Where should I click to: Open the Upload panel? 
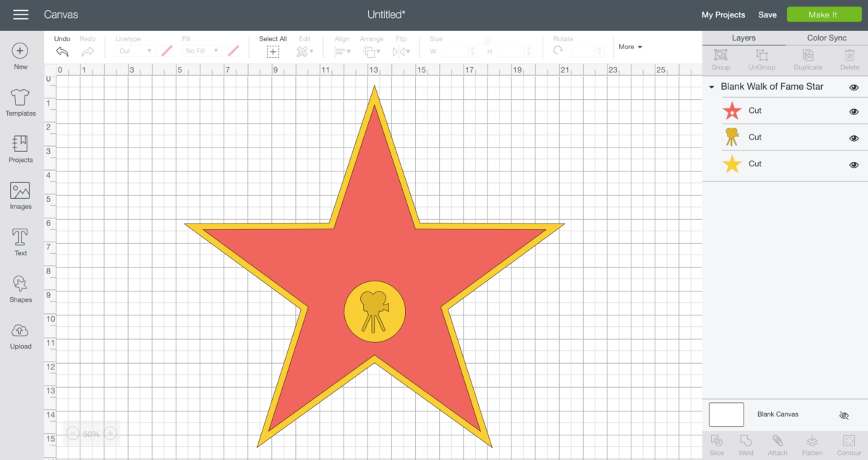20,336
